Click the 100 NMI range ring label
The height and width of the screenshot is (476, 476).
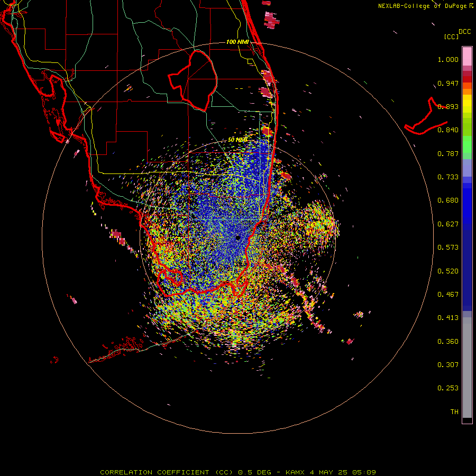pyautogui.click(x=237, y=42)
